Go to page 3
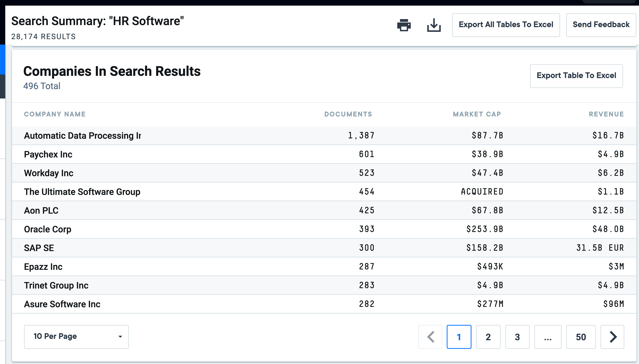 coord(517,337)
